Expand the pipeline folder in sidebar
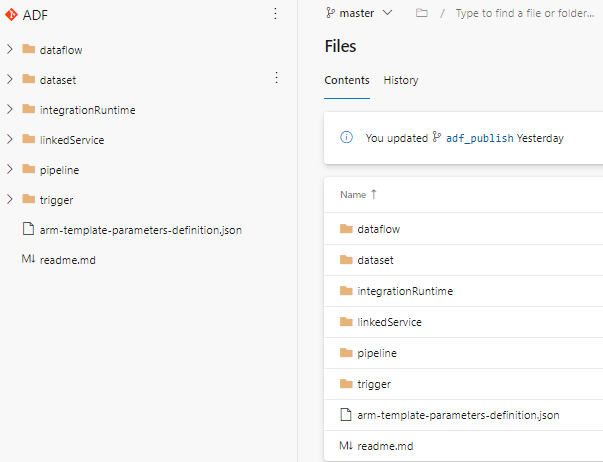Screen dimensions: 603x462 10,170
